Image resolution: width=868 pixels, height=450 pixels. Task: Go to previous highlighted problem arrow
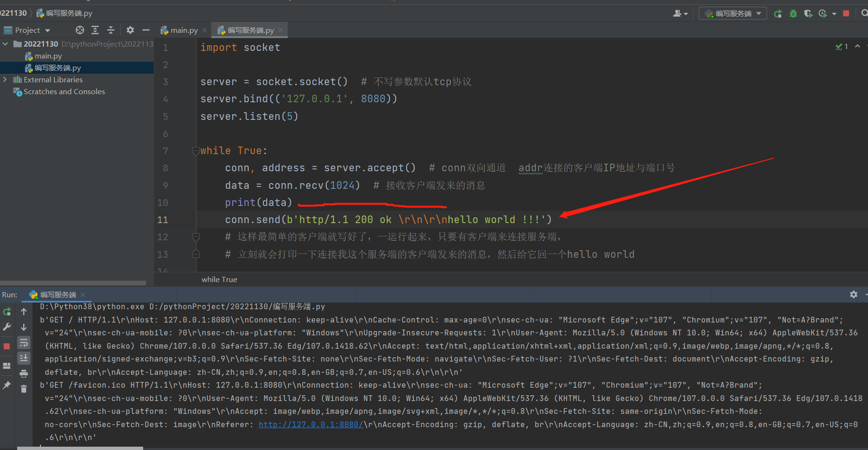(858, 46)
